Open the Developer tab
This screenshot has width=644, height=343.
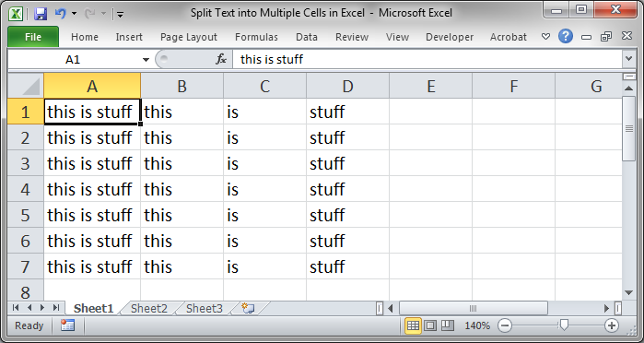[450, 37]
